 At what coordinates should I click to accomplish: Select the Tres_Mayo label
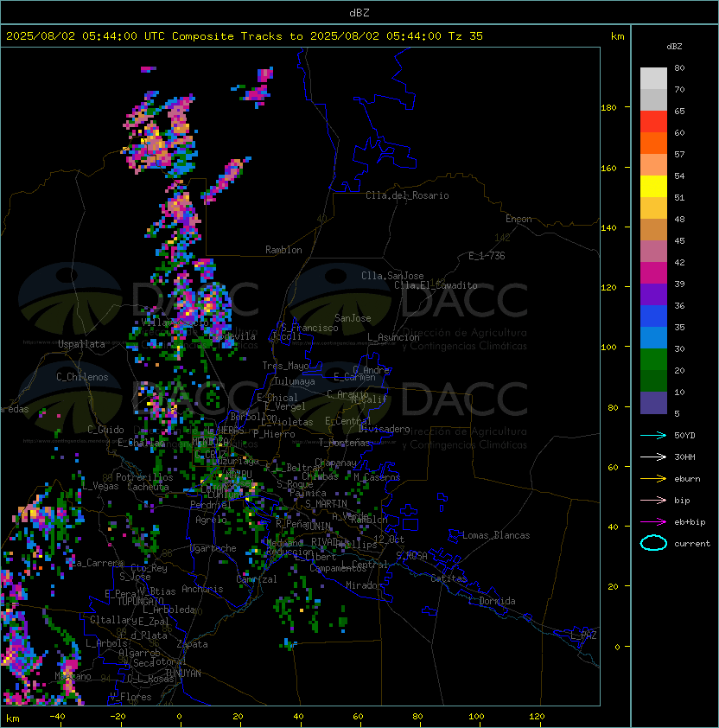click(x=285, y=366)
